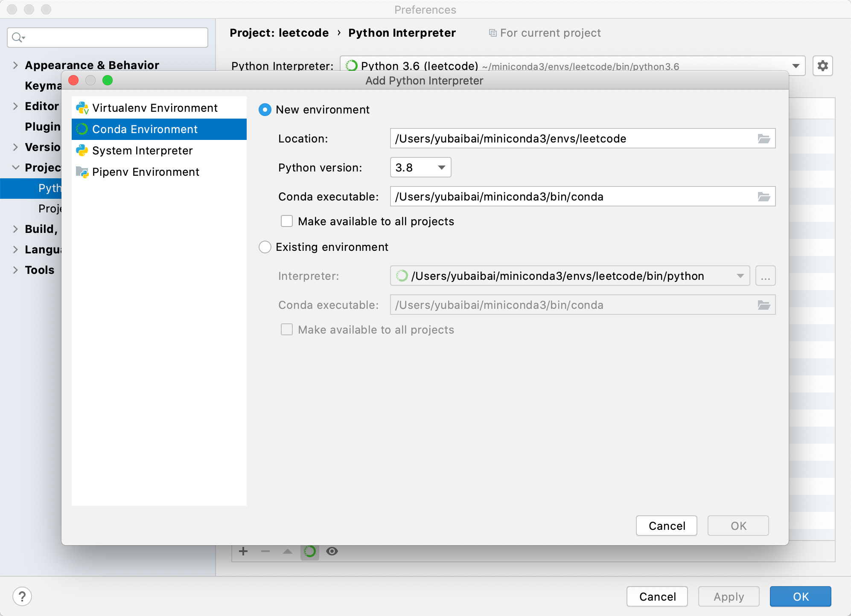The height and width of the screenshot is (616, 851).
Task: Click Apply in the Preferences window
Action: 729,596
